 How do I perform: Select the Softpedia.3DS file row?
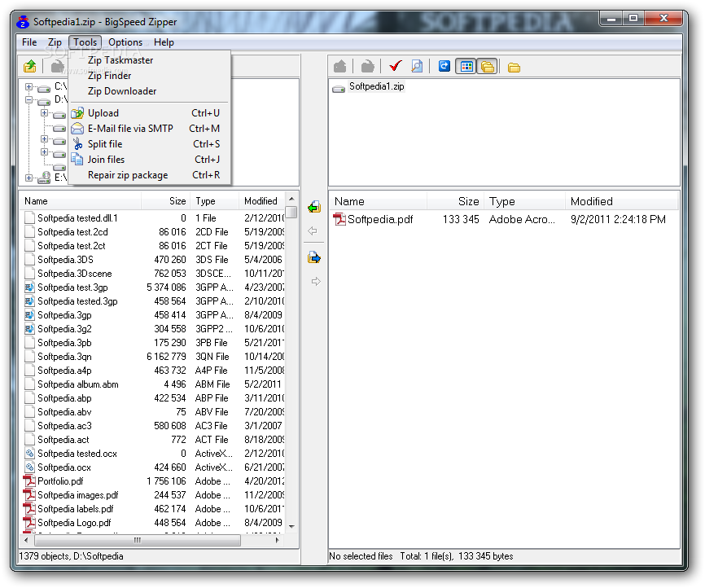pos(153,260)
